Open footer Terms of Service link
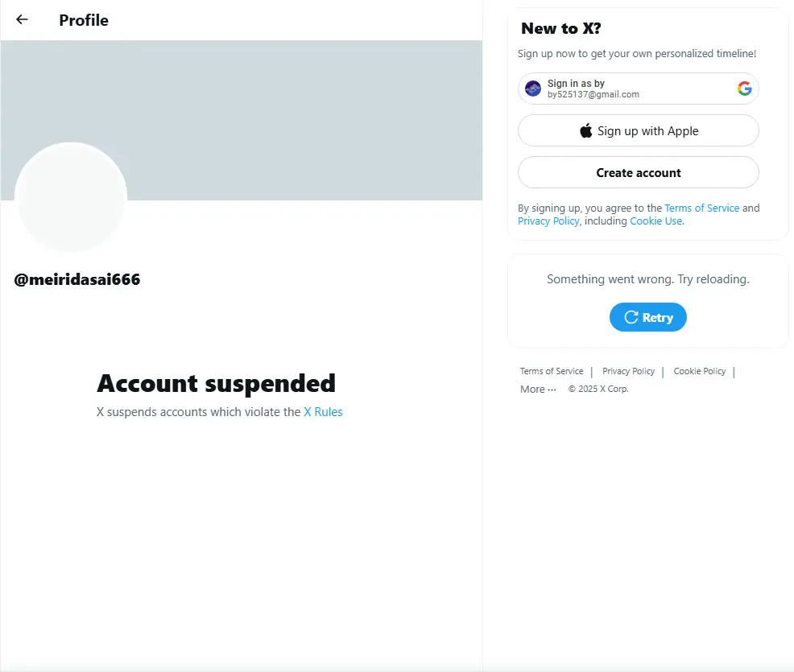 [x=552, y=371]
